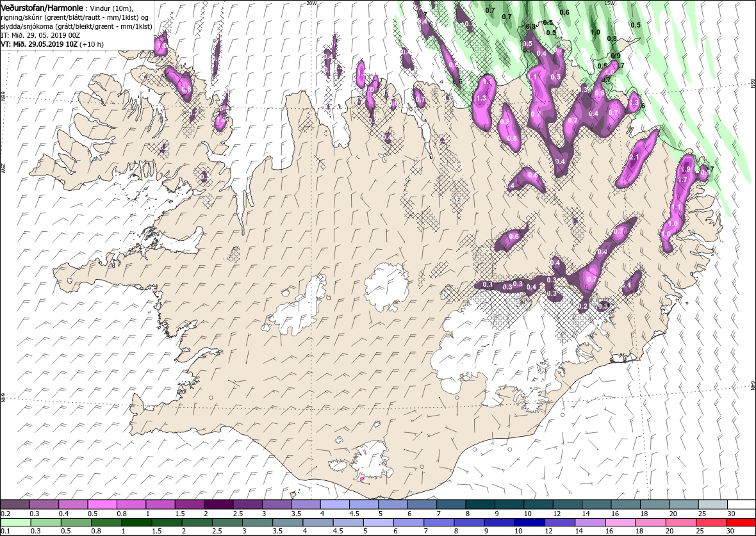This screenshot has height=536, width=756.
Task: Click the '0.2' sleet/snow legend value
Action: tap(5, 514)
